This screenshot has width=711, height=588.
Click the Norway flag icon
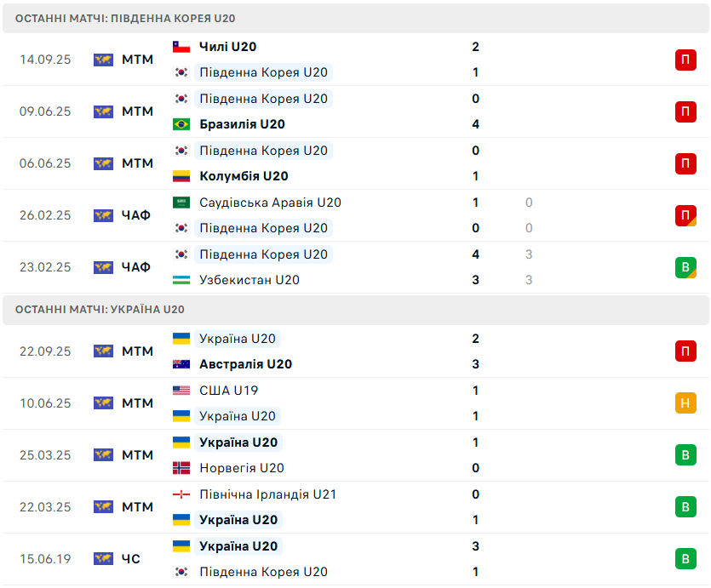[x=181, y=468]
